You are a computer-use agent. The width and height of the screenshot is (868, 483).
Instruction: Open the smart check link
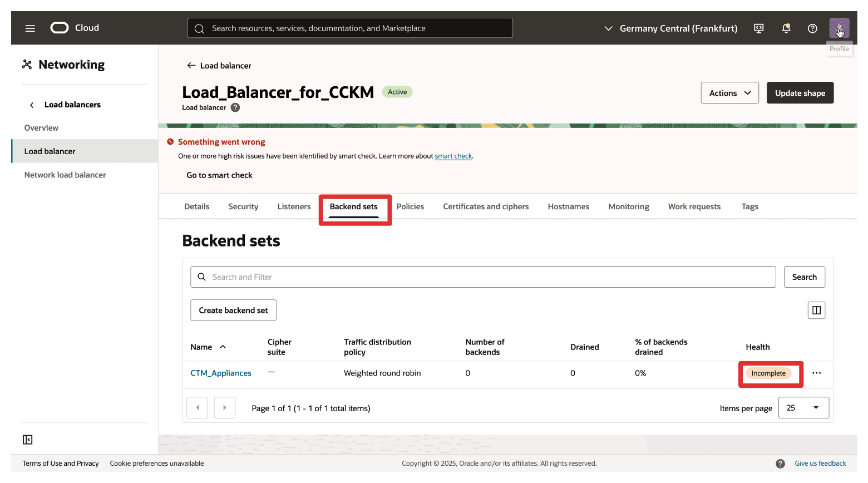pyautogui.click(x=453, y=156)
